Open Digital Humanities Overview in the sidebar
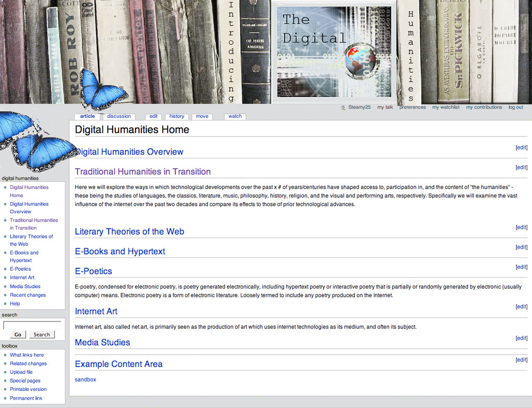Viewport: 532px width, 408px height. 29,208
